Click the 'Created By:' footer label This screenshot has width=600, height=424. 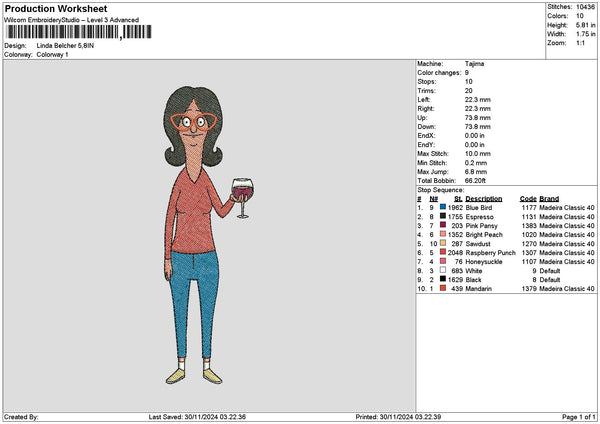21,417
